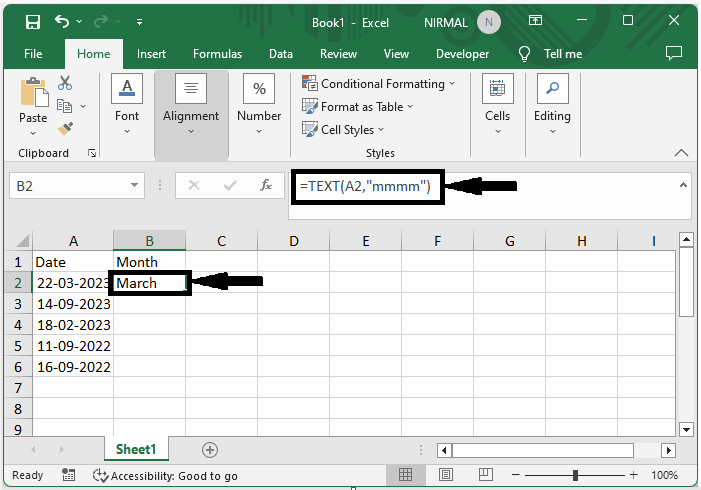Open Cell Styles gallery

point(343,130)
